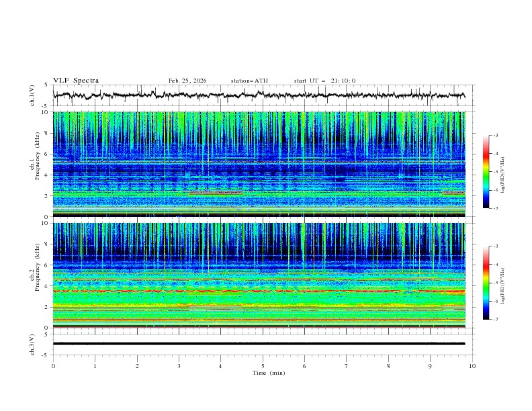Click the "-3" tick on ch.1 color bar
The image size is (532, 411).
(x=496, y=135)
